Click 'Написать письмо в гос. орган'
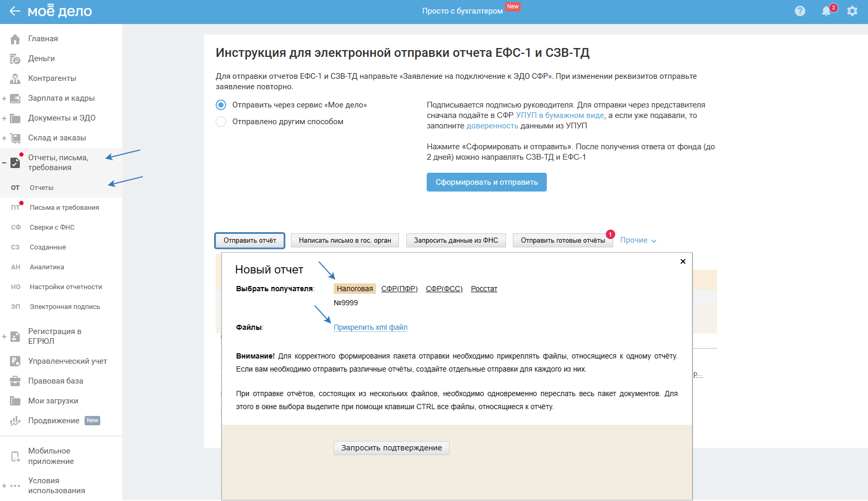The image size is (868, 501). pyautogui.click(x=345, y=241)
